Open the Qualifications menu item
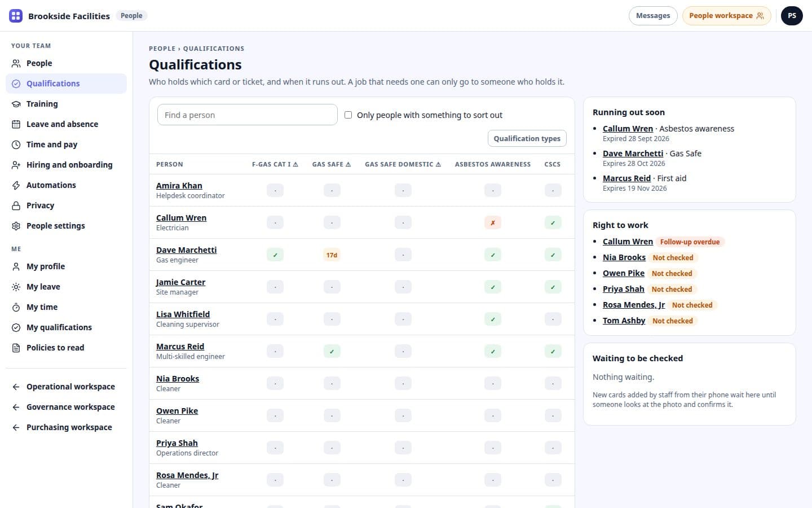 click(x=66, y=84)
